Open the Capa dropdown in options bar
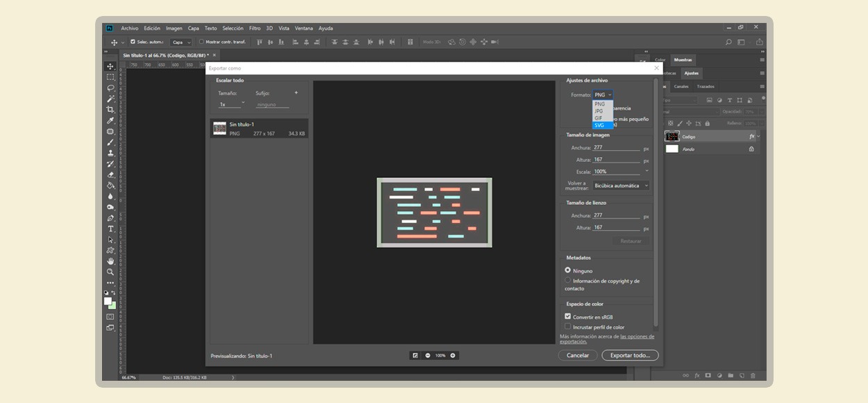This screenshot has height=403, width=868. click(181, 42)
